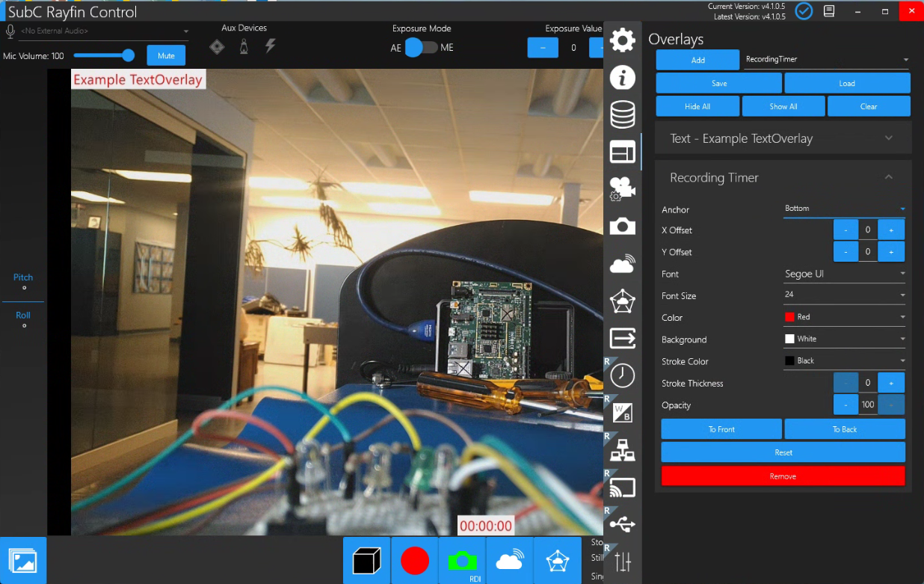The width and height of the screenshot is (924, 584).
Task: Expand the Text - Example TextOverlay section
Action: [x=783, y=138]
